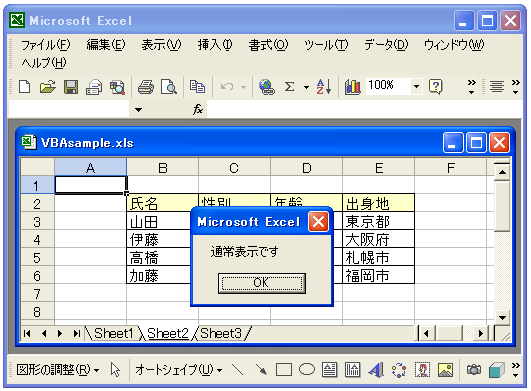Select cell containing 出身地
Screen dimensions: 531x391
pos(378,203)
